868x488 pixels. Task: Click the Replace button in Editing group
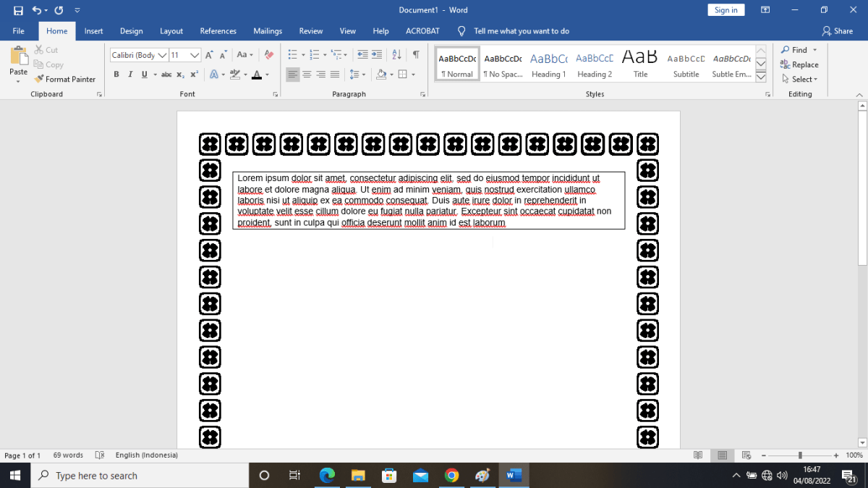(x=799, y=64)
